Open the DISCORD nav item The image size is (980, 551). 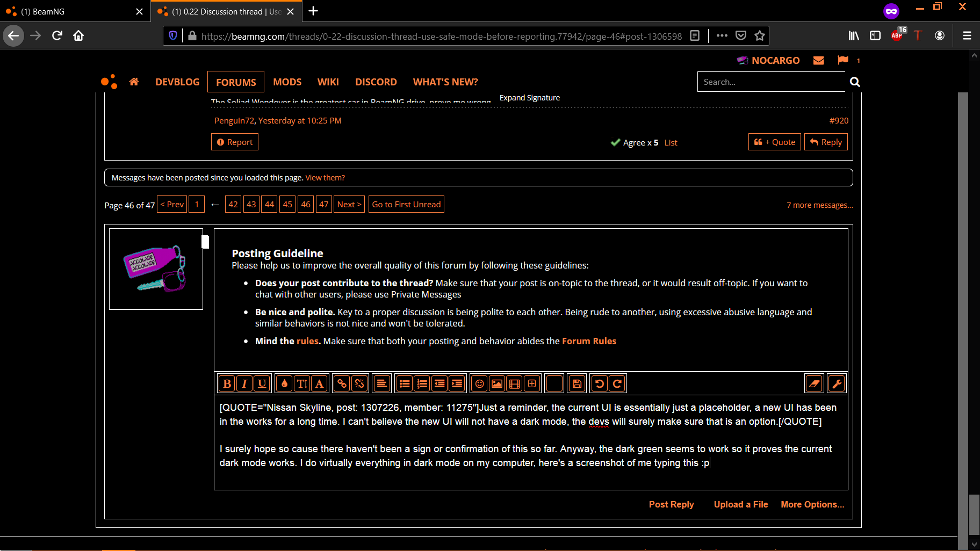[x=376, y=82]
